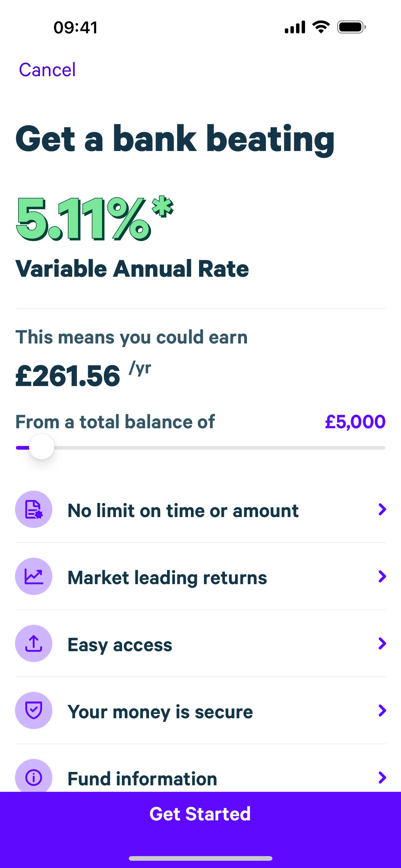Tap the info icon beside Fund information
The image size is (401, 868).
[33, 777]
